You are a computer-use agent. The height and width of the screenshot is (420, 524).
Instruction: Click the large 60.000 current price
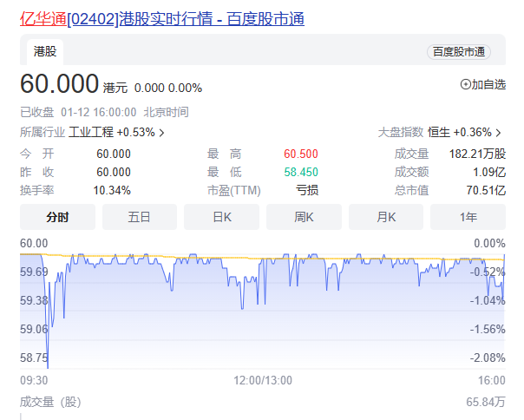coord(59,85)
